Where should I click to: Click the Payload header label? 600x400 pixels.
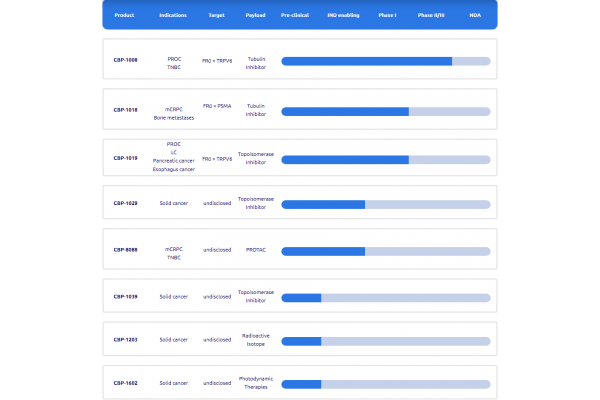click(255, 15)
